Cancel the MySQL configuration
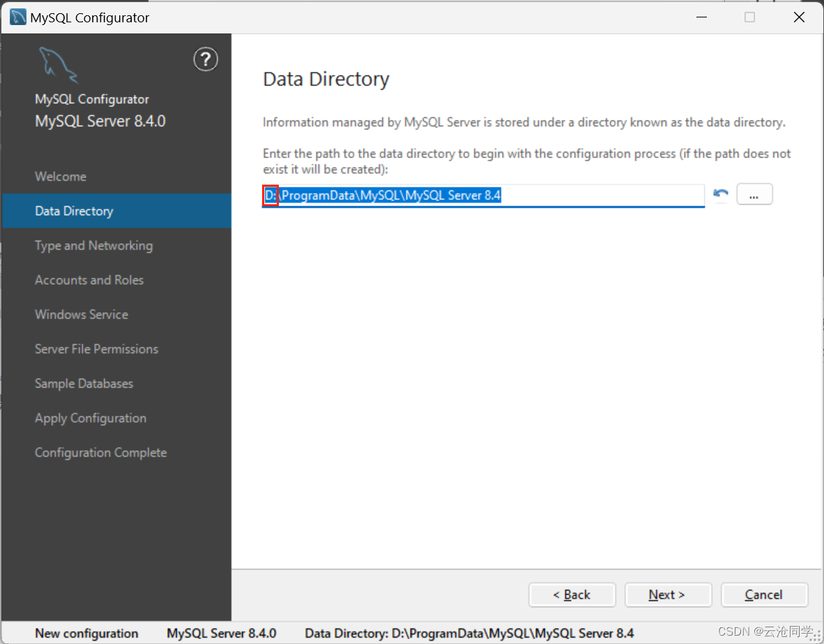824x644 pixels. pos(764,595)
